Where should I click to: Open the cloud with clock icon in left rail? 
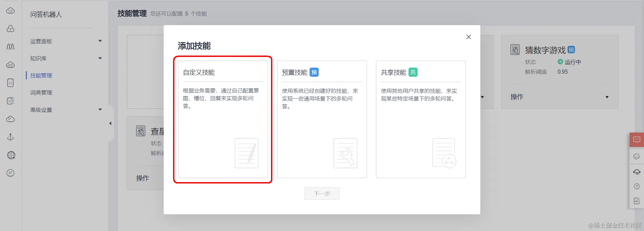(x=10, y=119)
